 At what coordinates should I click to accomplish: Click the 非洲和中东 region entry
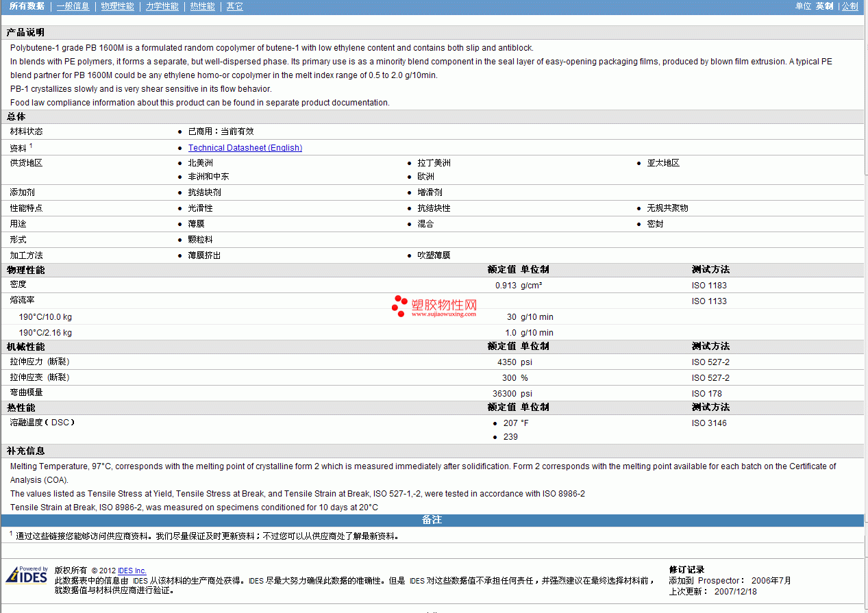click(x=209, y=177)
